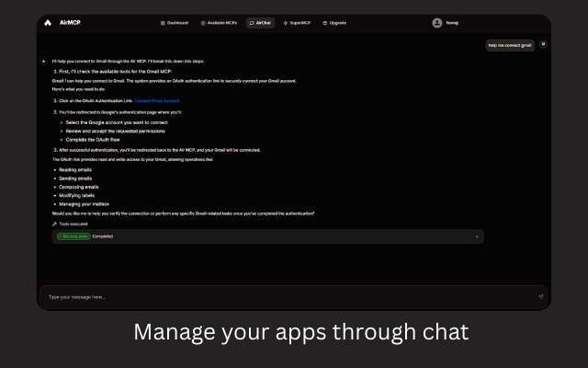This screenshot has width=588, height=368.
Task: Open the SuperMCP section
Action: pos(297,23)
